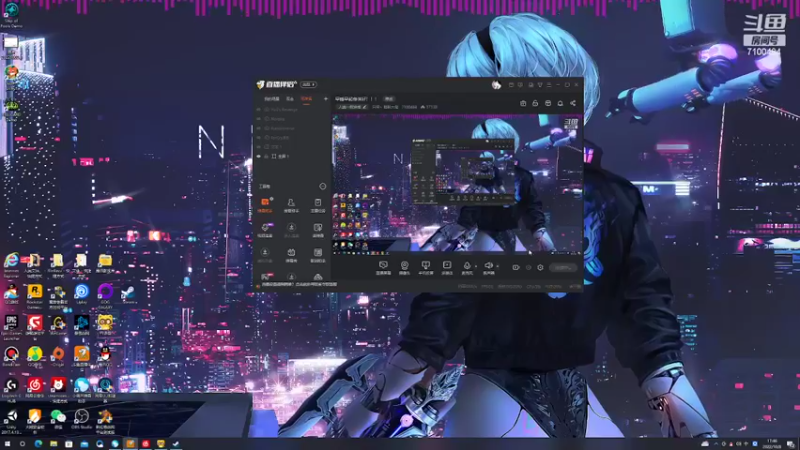Click the box icon left of the bell
Image resolution: width=800 pixels, height=450 pixels.
click(x=548, y=103)
